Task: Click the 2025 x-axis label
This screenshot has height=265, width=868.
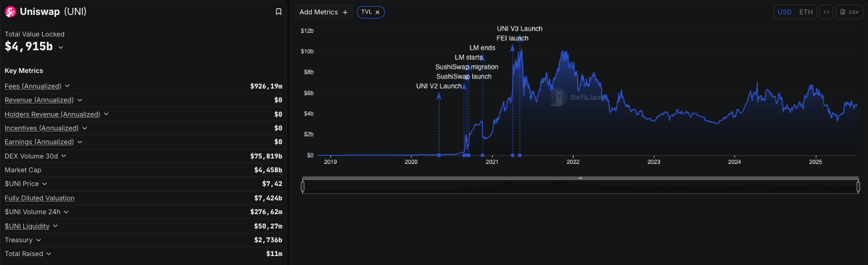Action: (815, 162)
